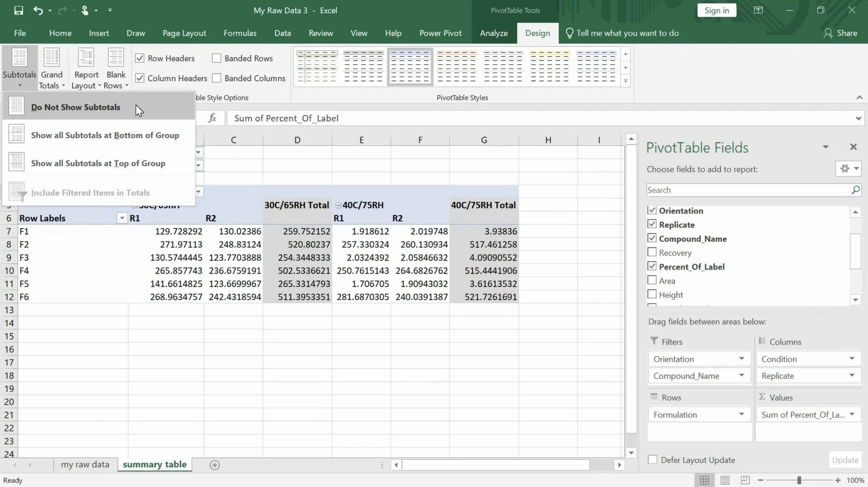868x487 pixels.
Task: Click the Sign in button
Action: pyautogui.click(x=716, y=10)
